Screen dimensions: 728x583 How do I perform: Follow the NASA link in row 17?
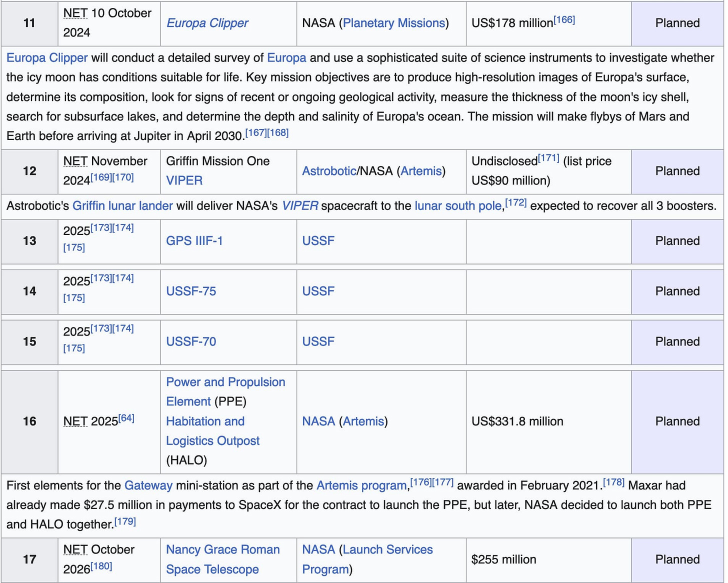pos(318,549)
